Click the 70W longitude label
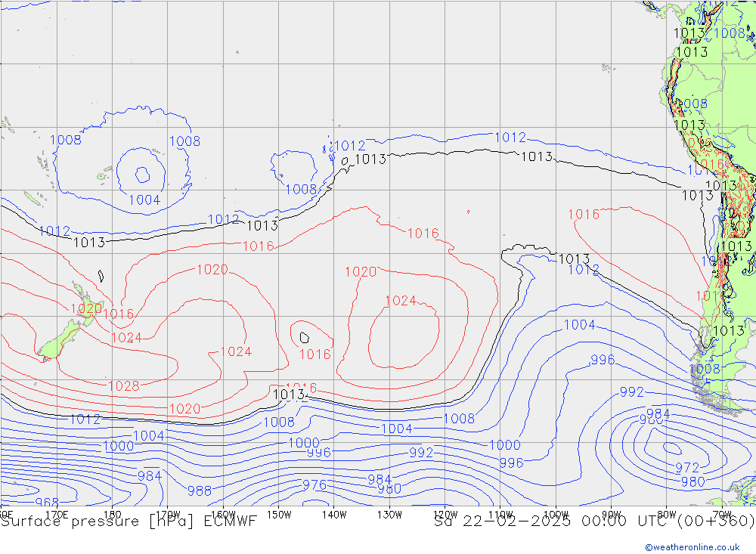Screen dimensions: 756x554 [722, 514]
